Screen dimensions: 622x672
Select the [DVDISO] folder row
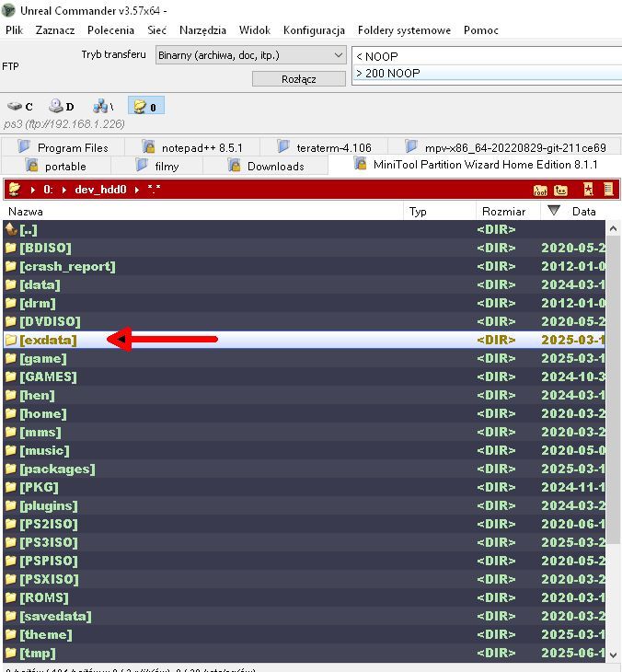point(305,321)
